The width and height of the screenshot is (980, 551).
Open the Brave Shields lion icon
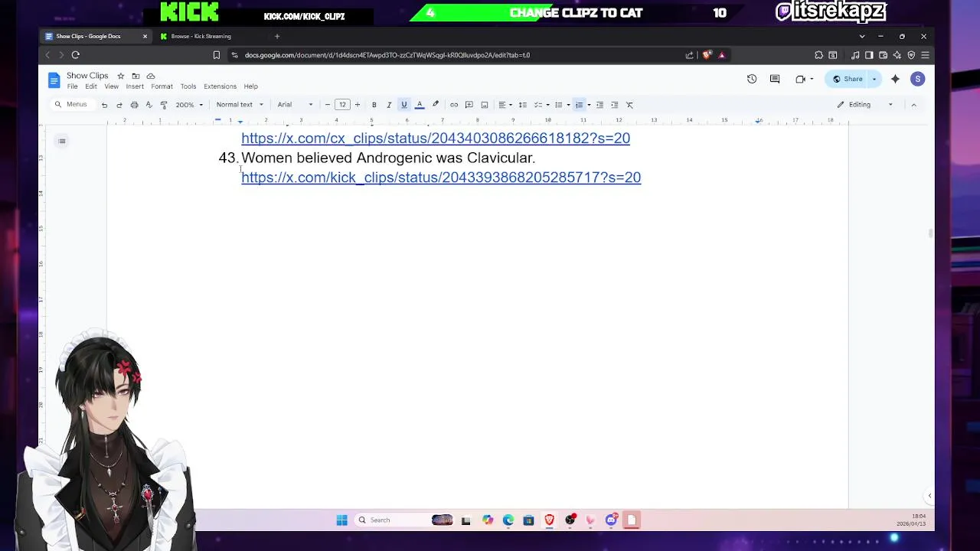point(707,55)
